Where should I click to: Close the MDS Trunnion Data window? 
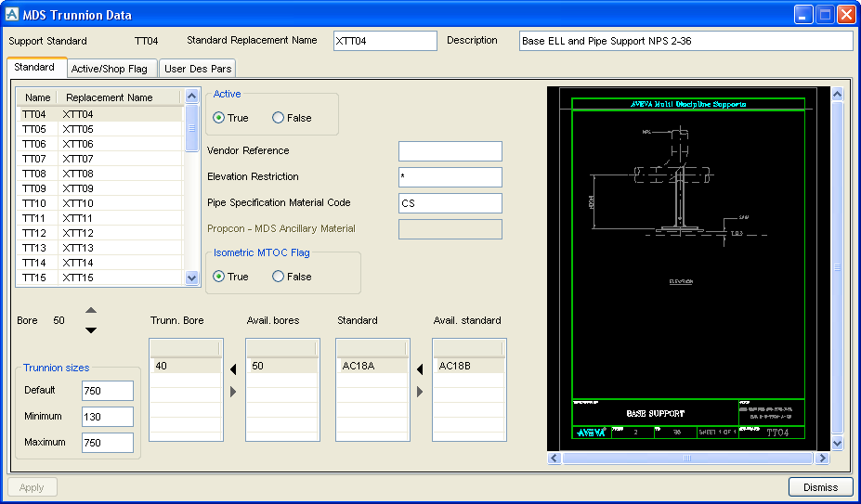845,15
